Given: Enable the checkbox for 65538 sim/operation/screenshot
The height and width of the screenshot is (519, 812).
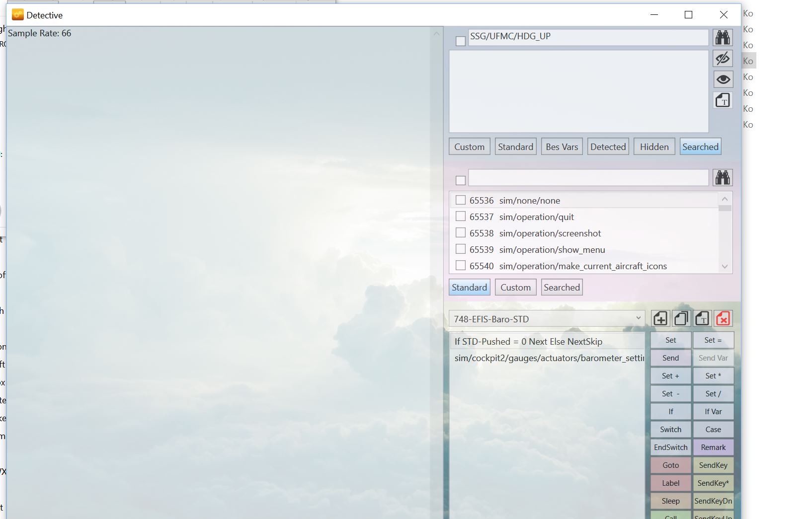Looking at the screenshot, I should [x=461, y=233].
